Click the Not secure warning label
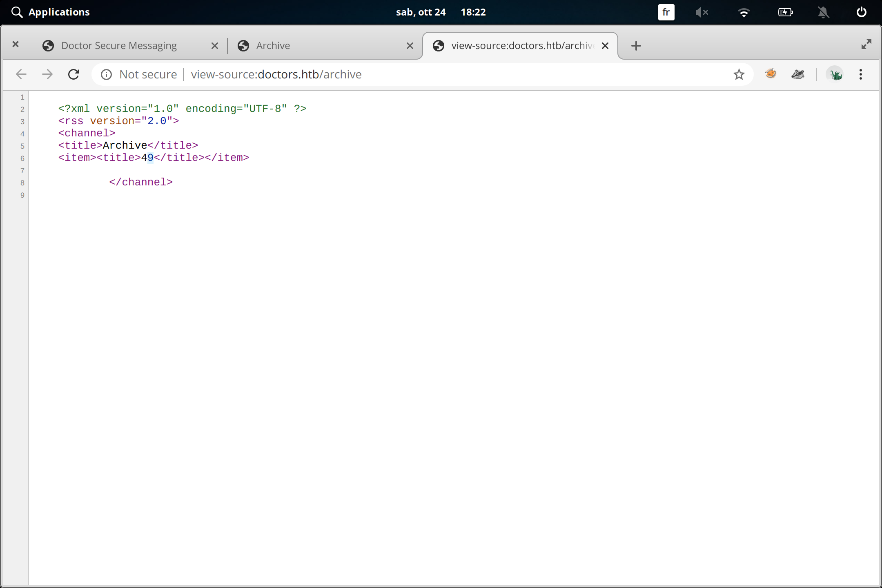Viewport: 882px width, 588px height. (148, 74)
